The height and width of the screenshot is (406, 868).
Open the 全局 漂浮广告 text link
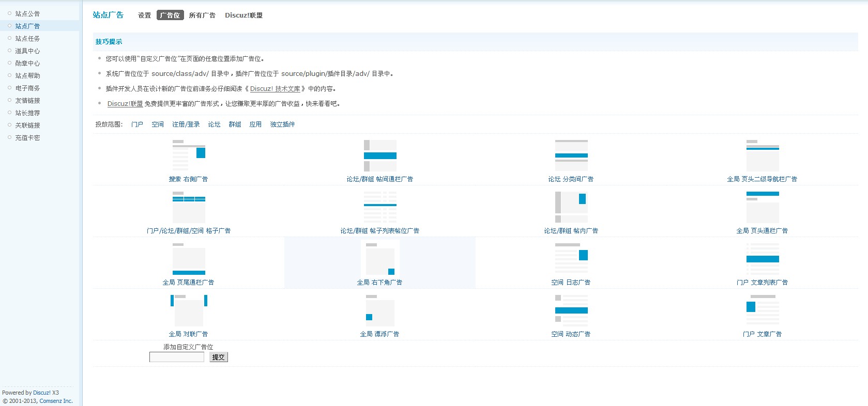tap(379, 334)
